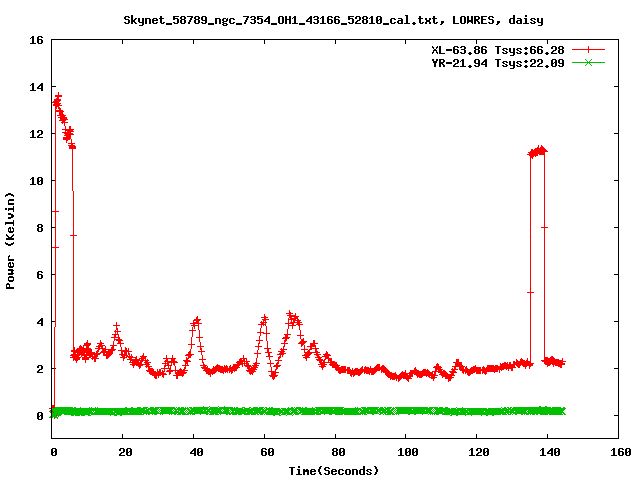Click x-axis tick label 40
The width and height of the screenshot is (640, 480).
[196, 452]
